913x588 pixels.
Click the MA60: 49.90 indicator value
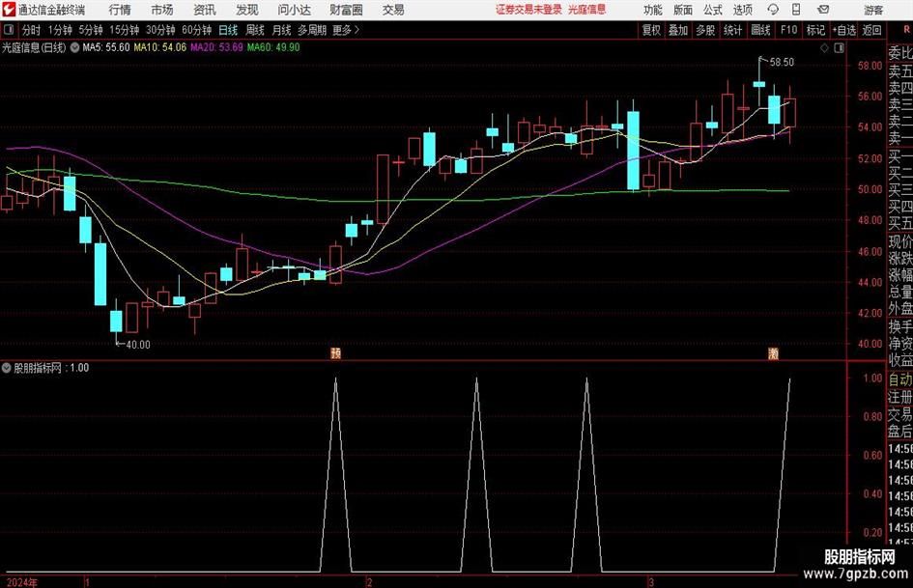[x=273, y=47]
